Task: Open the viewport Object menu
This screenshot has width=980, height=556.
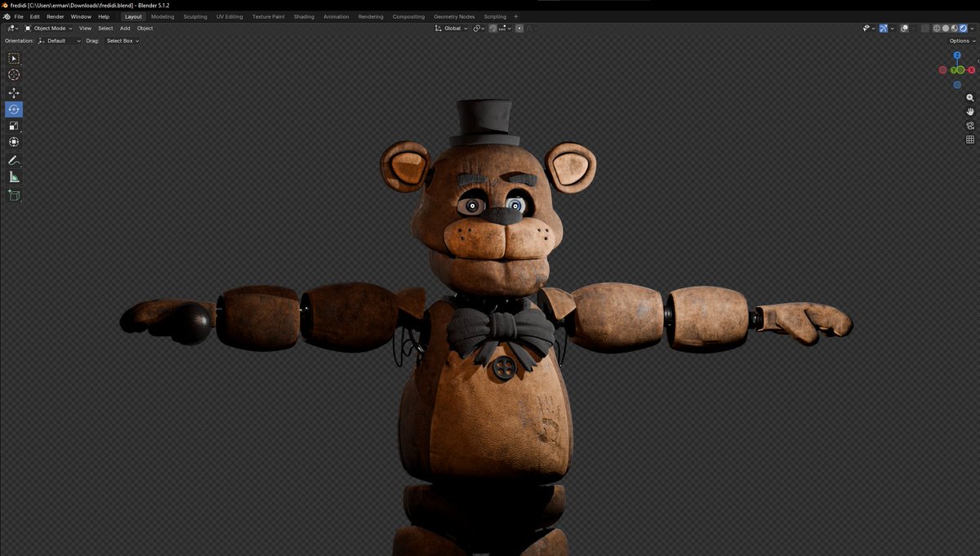Action: (x=145, y=29)
